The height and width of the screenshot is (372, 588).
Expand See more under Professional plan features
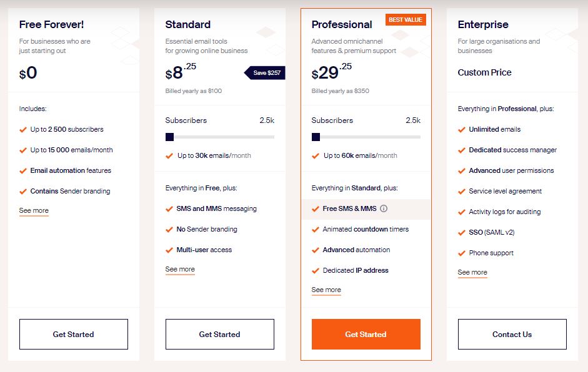[x=326, y=290]
